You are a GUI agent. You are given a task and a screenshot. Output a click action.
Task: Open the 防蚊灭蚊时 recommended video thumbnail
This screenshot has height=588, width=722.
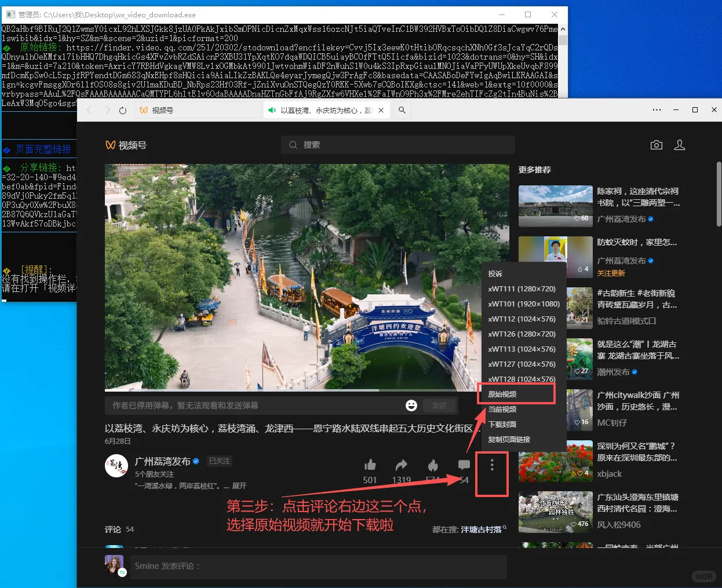coord(555,257)
